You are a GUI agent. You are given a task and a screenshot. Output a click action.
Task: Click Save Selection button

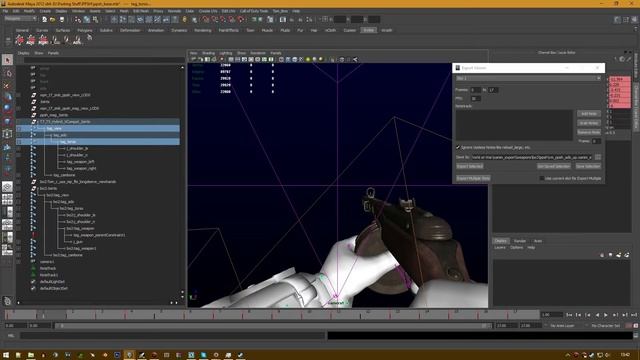(588, 166)
